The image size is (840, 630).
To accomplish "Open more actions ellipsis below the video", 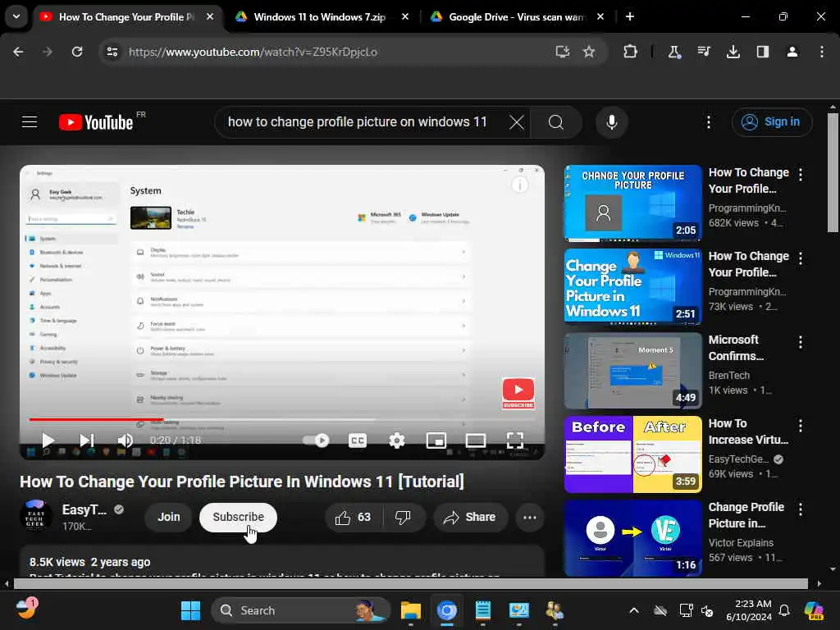I will pos(529,517).
